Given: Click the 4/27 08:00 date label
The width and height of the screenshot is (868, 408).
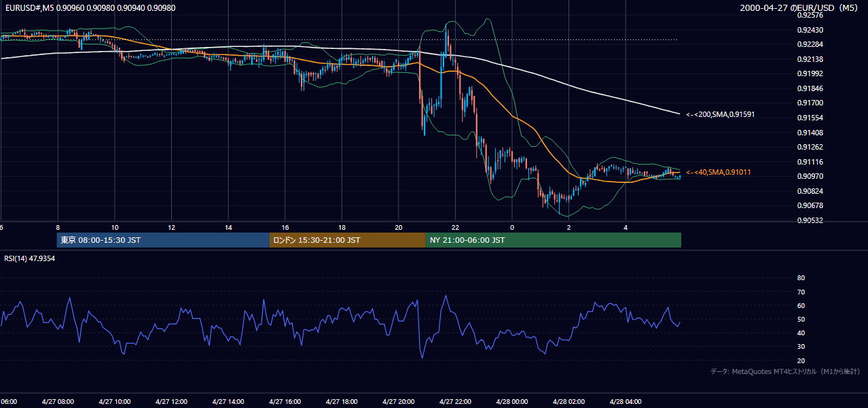Looking at the screenshot, I should pyautogui.click(x=58, y=401).
